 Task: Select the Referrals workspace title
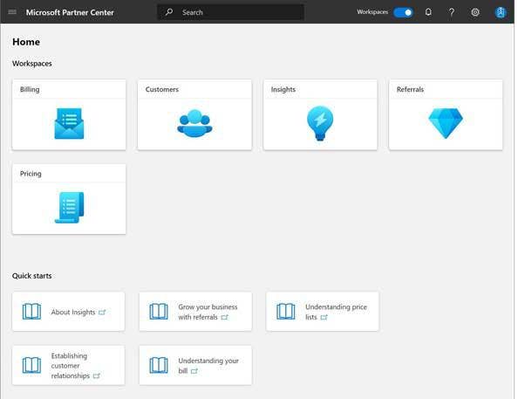[x=410, y=89]
